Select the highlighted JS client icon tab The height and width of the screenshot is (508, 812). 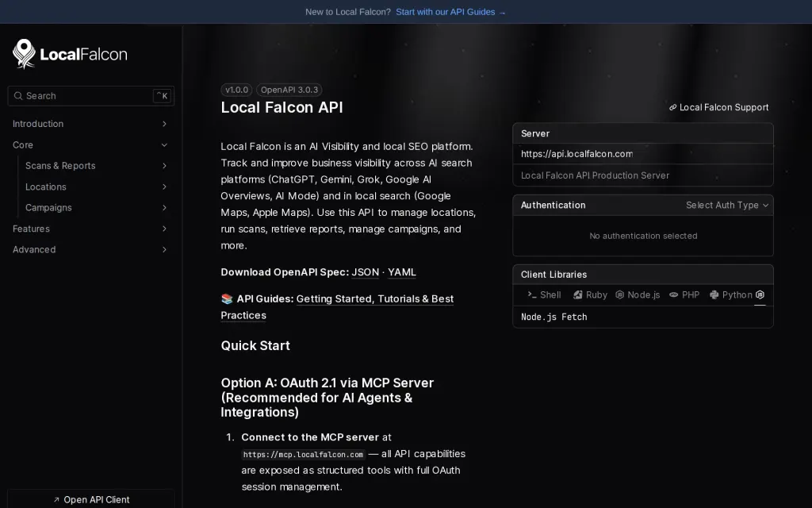tap(760, 295)
